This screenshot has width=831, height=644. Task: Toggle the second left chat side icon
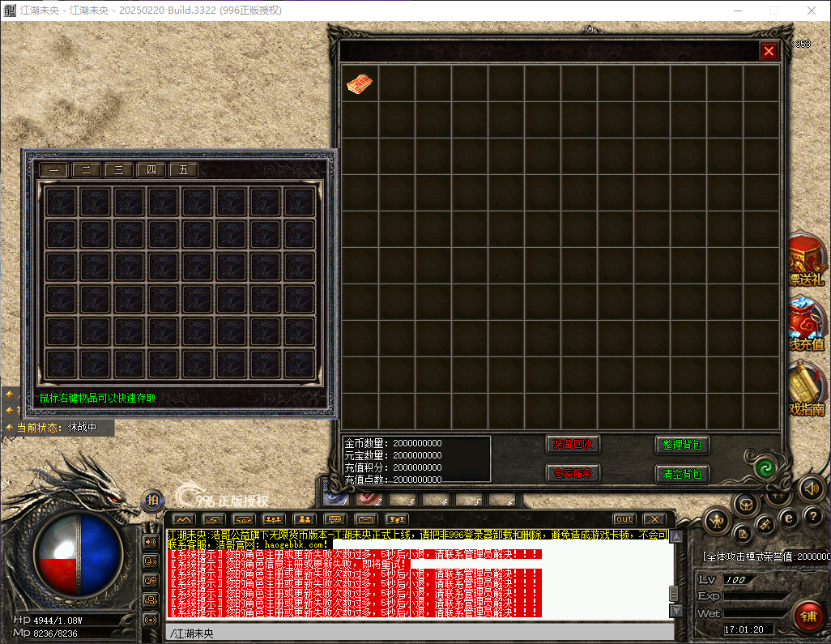pyautogui.click(x=151, y=561)
